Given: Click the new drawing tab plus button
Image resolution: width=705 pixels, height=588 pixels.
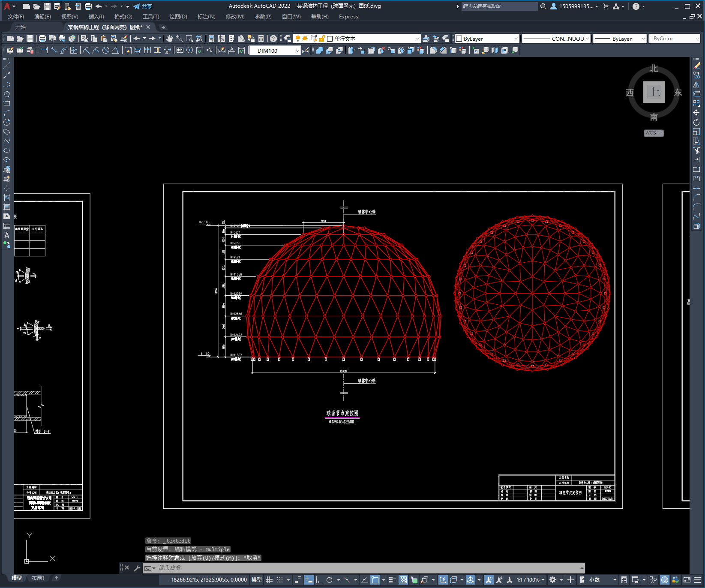Looking at the screenshot, I should point(163,27).
